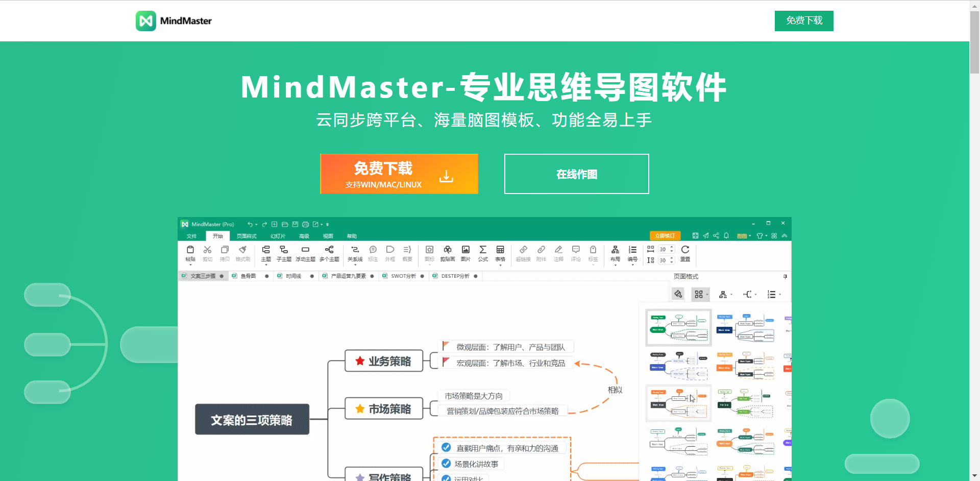Switch to the 高级 ribbon tab

point(304,236)
